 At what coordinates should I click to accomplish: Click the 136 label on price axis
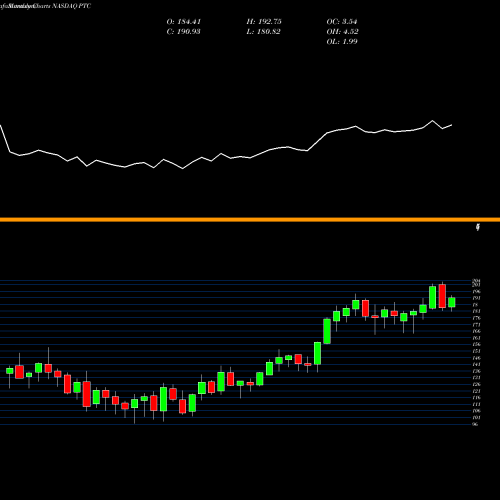(476, 371)
